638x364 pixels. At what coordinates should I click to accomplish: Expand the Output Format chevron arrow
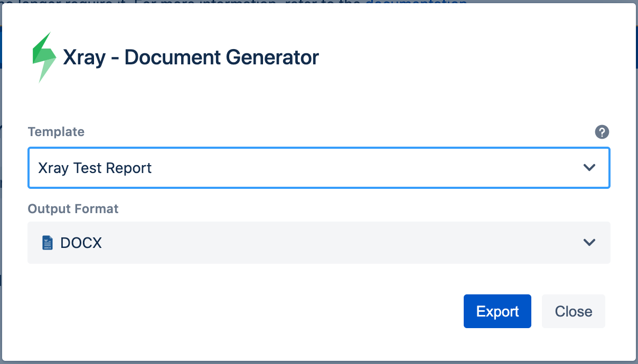coord(589,243)
